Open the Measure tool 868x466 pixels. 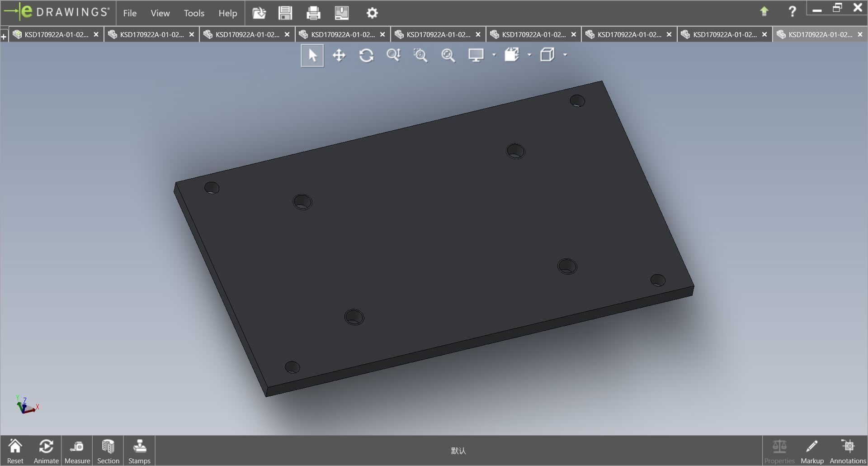click(77, 451)
